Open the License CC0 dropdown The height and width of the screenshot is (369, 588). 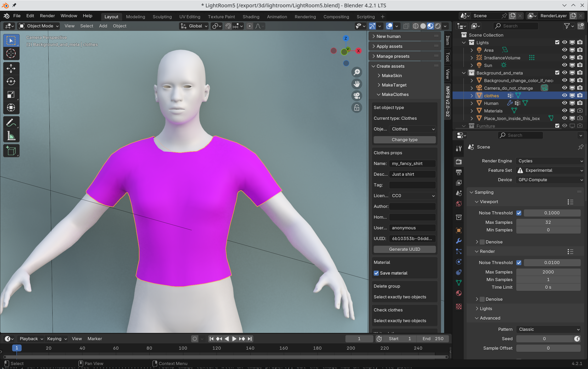click(412, 196)
